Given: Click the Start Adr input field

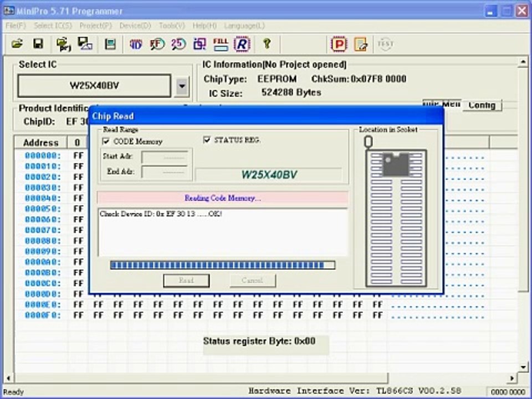Looking at the screenshot, I should pos(165,157).
